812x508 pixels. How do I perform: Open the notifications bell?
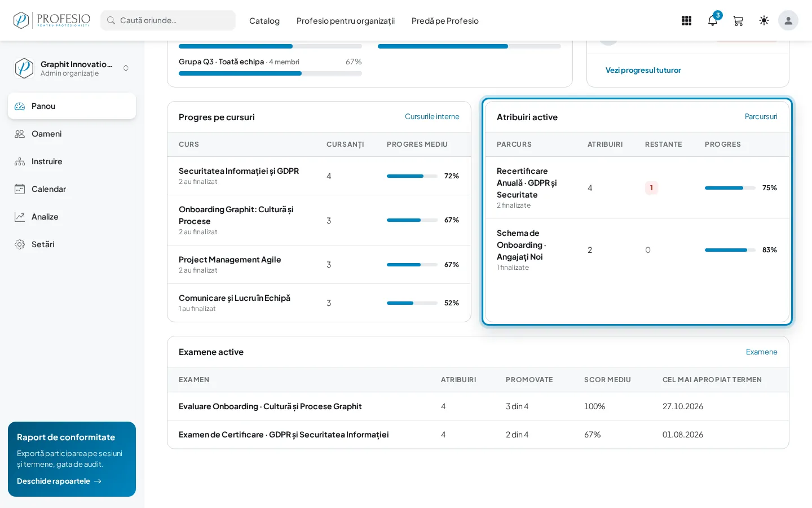pos(713,21)
